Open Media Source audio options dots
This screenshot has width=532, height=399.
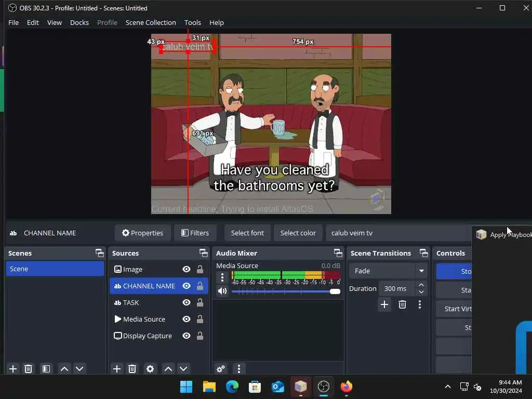point(222,277)
